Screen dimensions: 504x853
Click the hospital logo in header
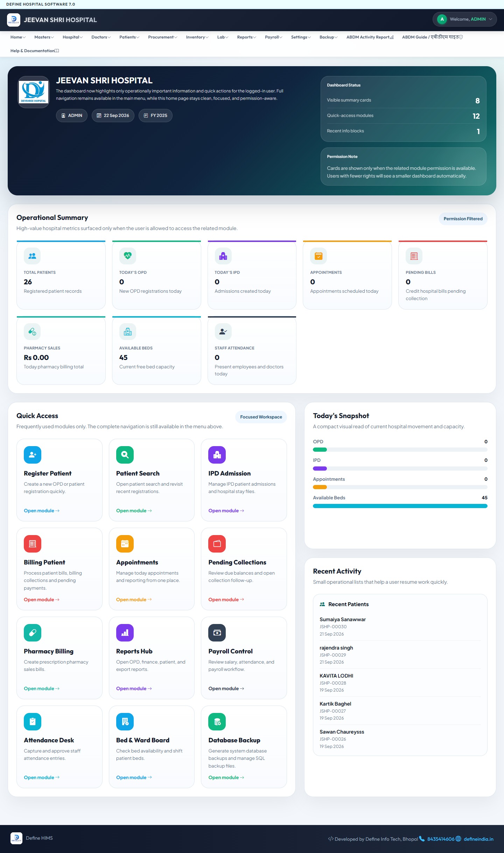tap(14, 20)
